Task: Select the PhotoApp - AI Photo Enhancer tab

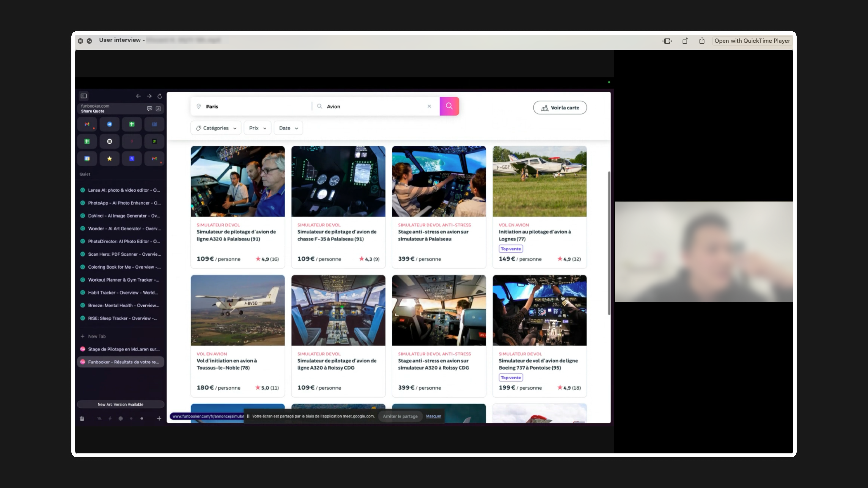Action: (x=121, y=203)
